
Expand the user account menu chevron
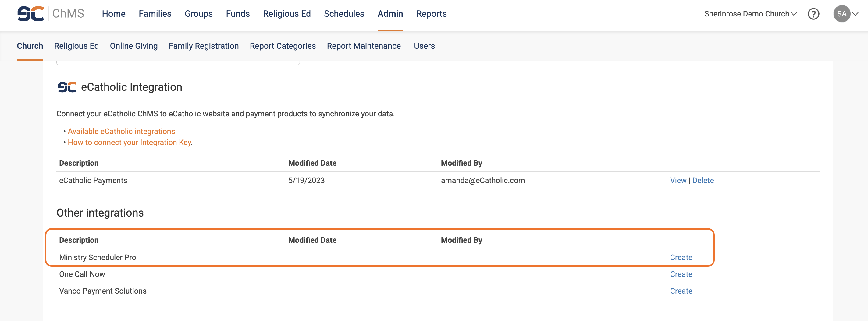coord(856,14)
